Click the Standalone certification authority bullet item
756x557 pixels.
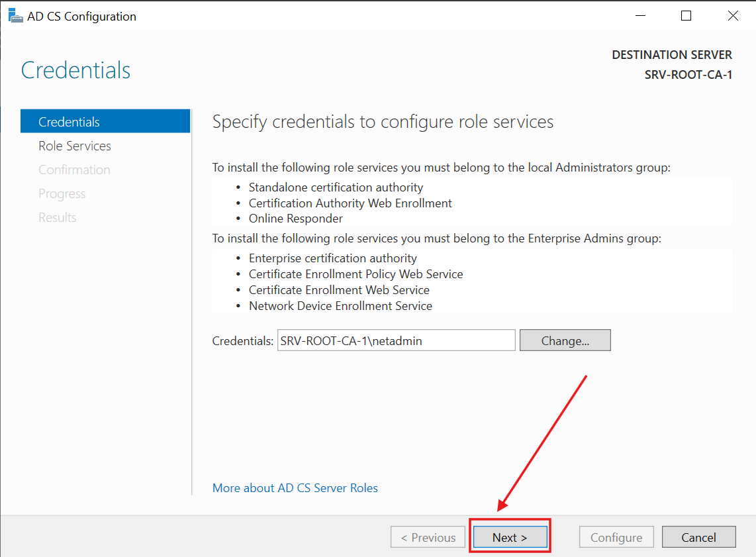point(336,187)
